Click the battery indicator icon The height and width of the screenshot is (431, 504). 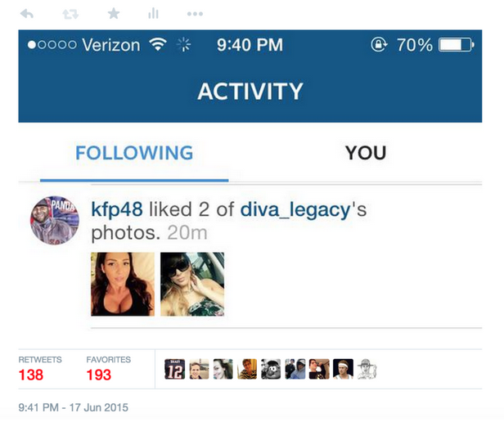click(x=457, y=45)
